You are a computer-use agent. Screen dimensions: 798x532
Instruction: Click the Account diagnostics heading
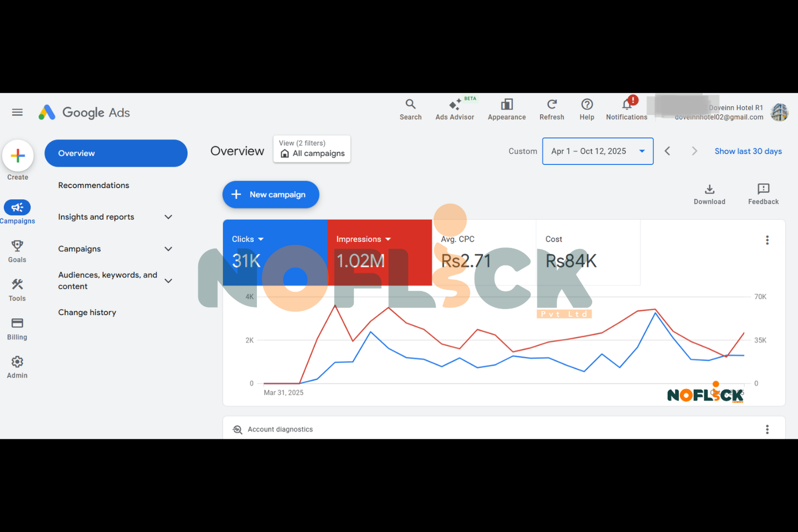click(280, 429)
